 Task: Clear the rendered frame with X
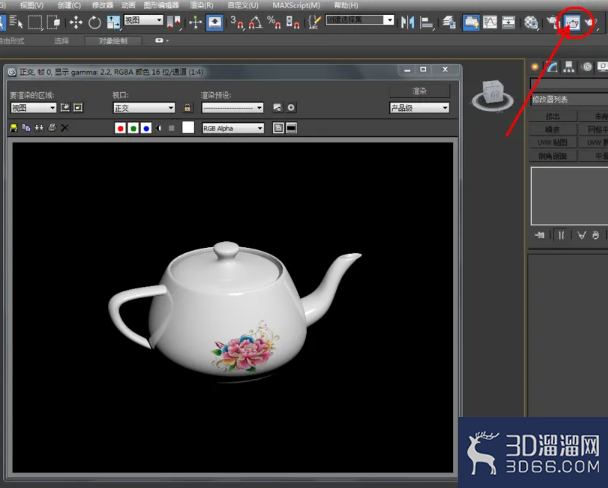65,128
